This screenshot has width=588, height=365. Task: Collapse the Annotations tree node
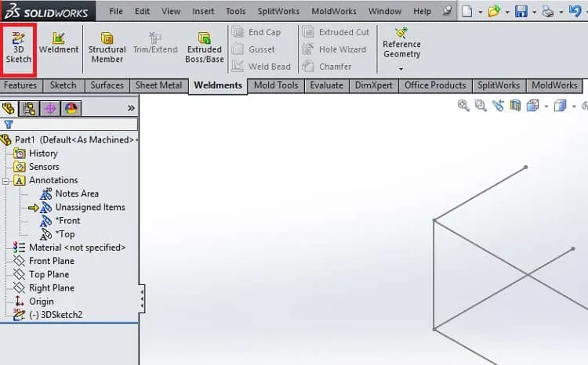[x=5, y=181]
